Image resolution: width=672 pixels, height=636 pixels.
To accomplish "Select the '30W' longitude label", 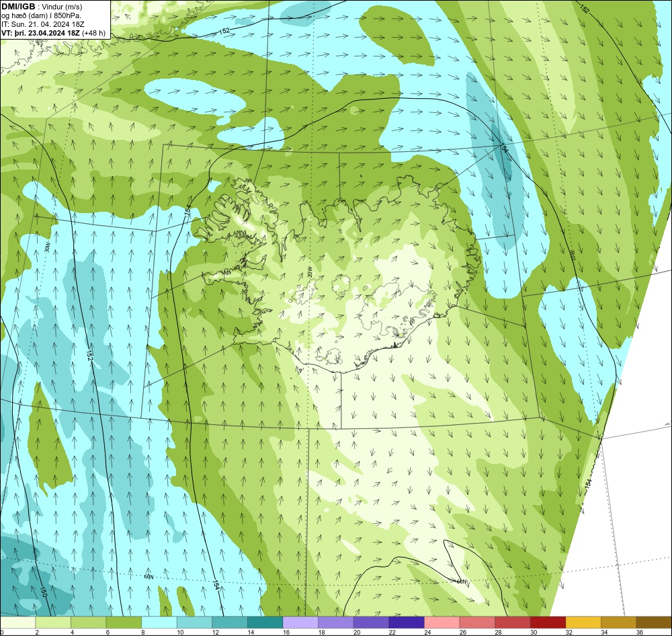I will [48, 246].
